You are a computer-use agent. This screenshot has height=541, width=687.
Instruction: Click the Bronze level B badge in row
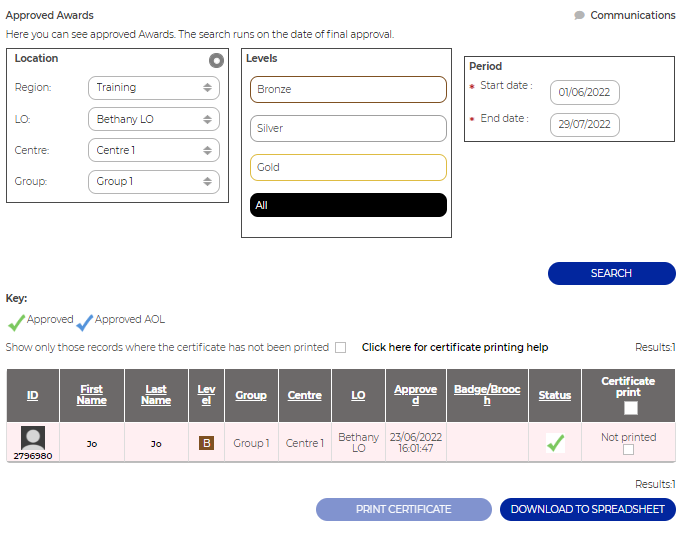tap(207, 443)
